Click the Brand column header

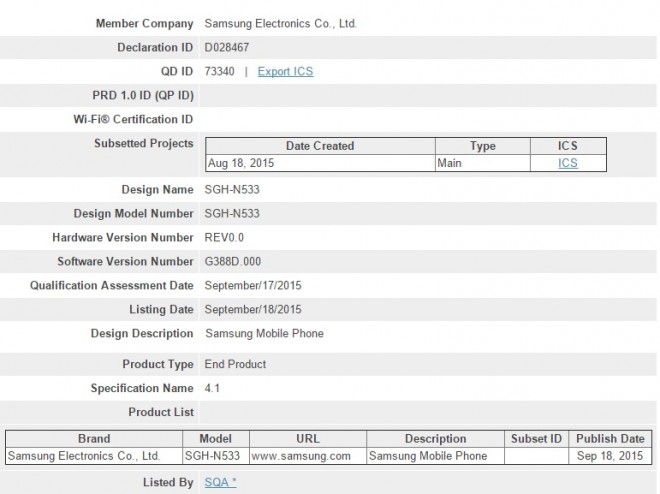tap(94, 438)
